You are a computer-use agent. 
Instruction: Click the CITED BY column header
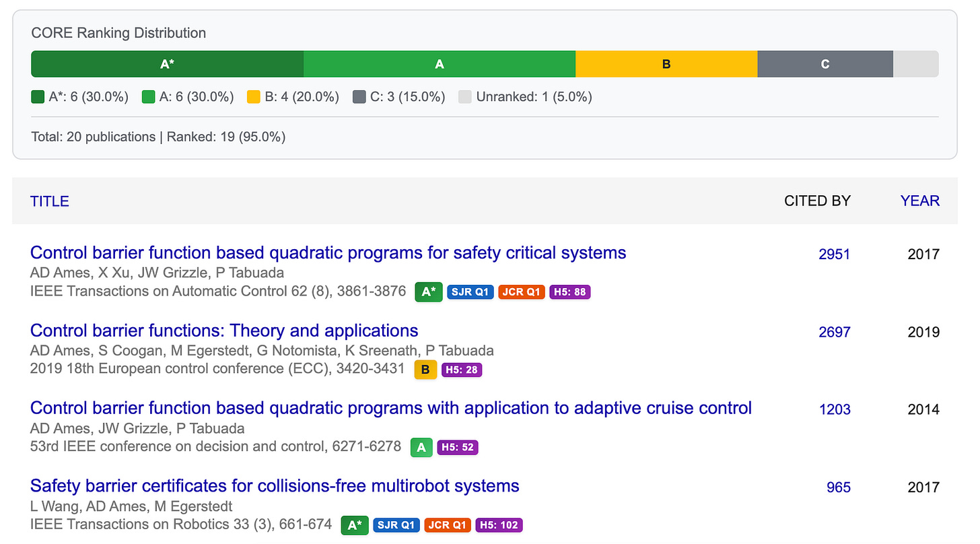point(817,201)
